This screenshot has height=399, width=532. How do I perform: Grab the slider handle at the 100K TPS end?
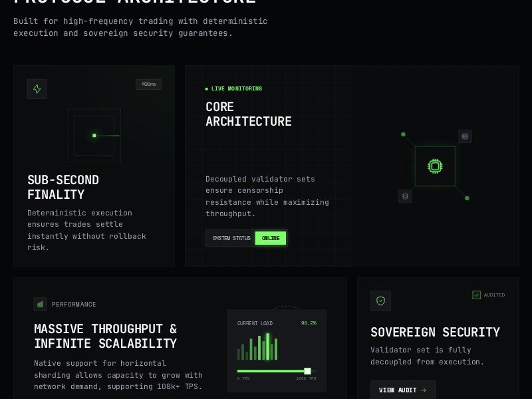(x=308, y=370)
